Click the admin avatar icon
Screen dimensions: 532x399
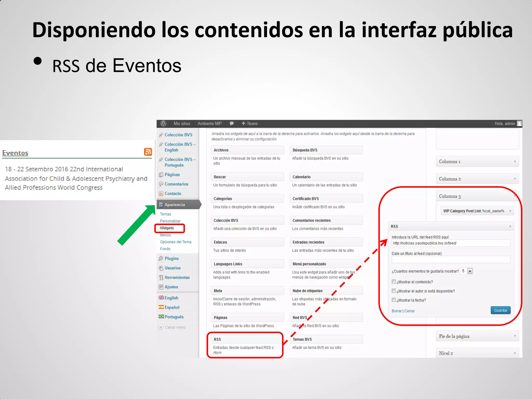519,124
